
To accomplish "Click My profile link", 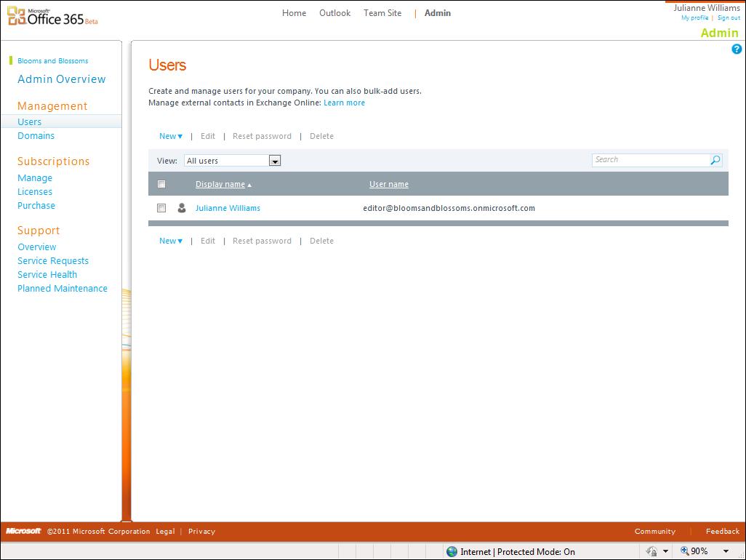I will coord(694,17).
